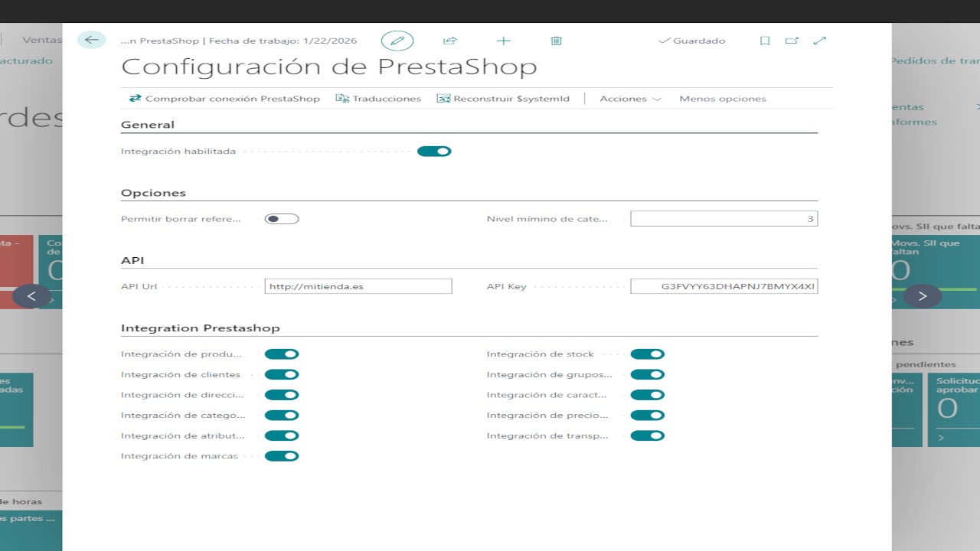
Task: Click the Comprobar conexión PrestaShop icon
Action: [x=134, y=98]
